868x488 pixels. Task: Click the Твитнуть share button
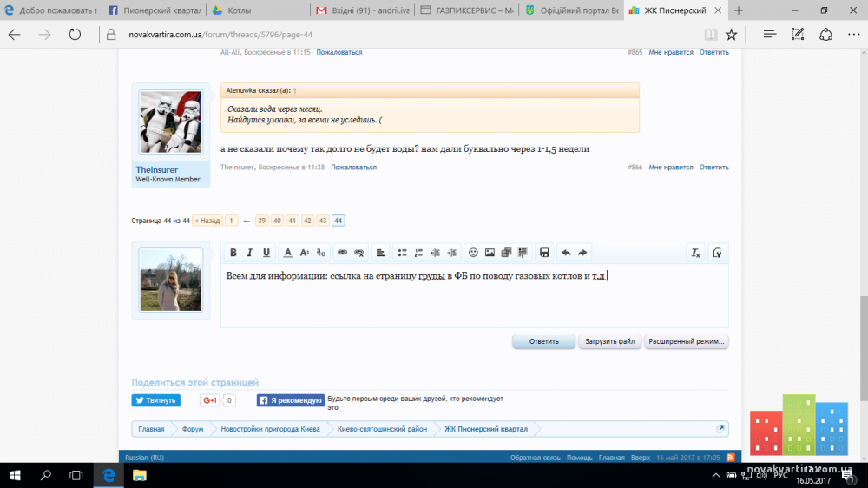[x=155, y=400]
